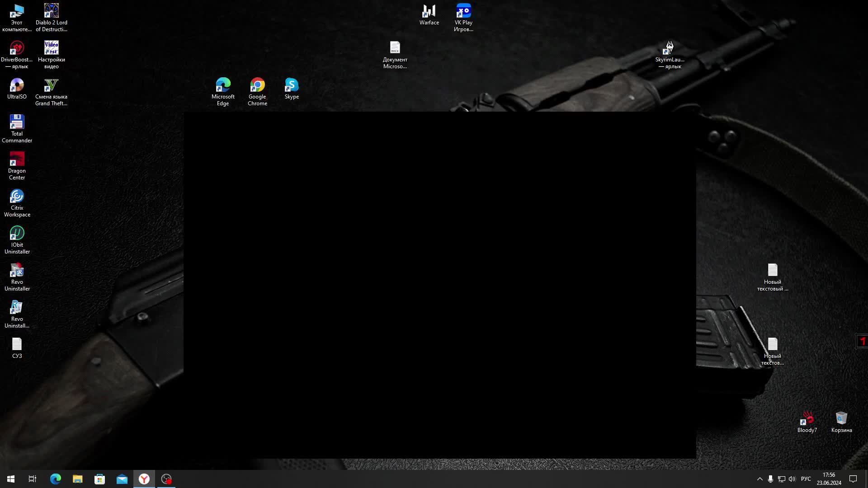The image size is (868, 488).
Task: Select the Warface desktop icon
Action: (429, 14)
